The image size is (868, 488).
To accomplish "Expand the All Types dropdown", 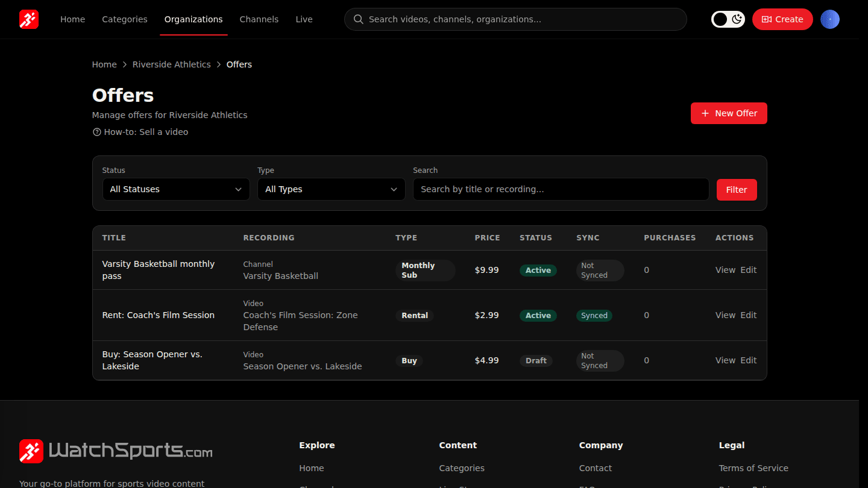I will [332, 189].
